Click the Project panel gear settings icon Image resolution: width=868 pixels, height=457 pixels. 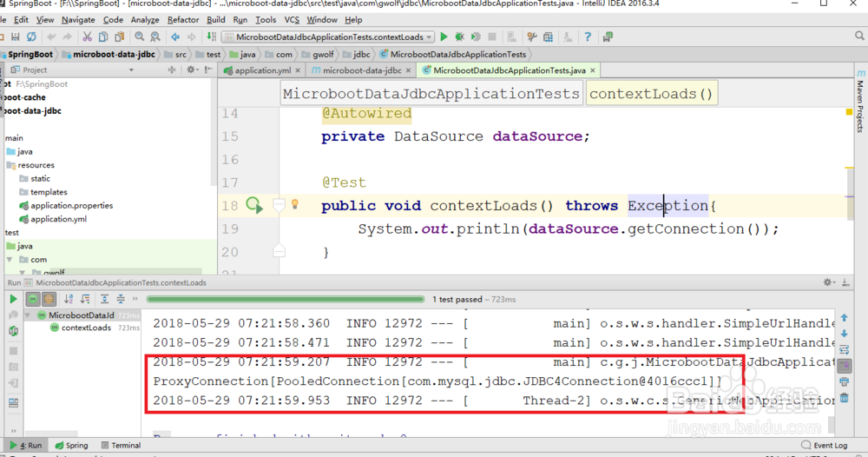(191, 70)
